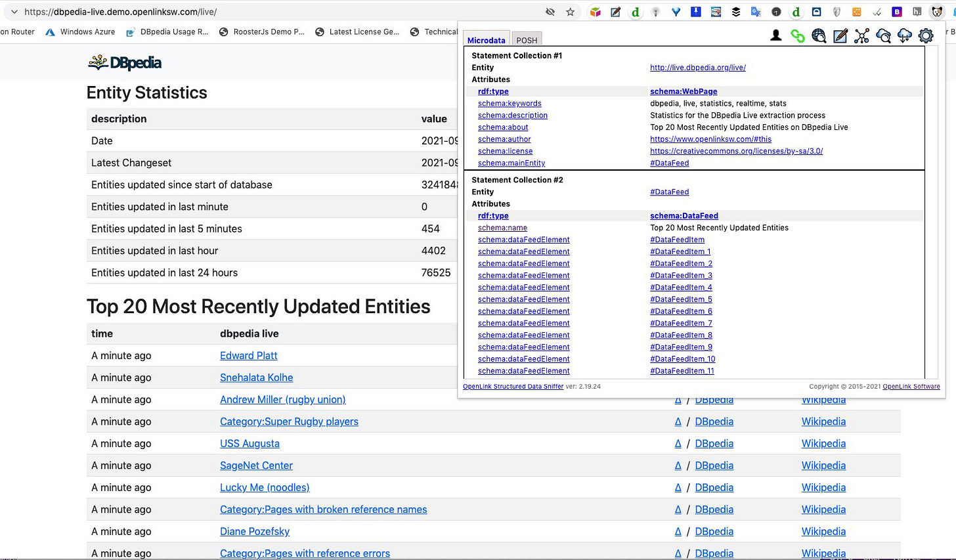956x560 pixels.
Task: Click the cloud with magnifier icon in popup
Action: pyautogui.click(x=883, y=36)
